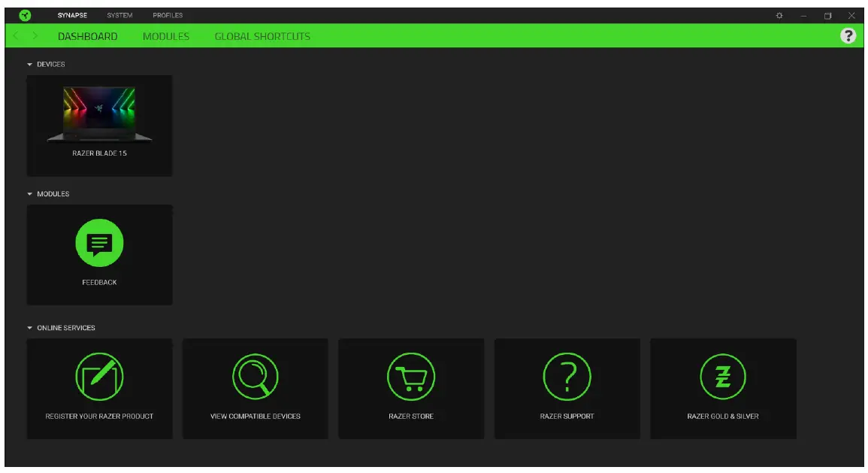Click the Register Your Razer Product label
The height and width of the screenshot is (473, 868).
[x=100, y=417]
